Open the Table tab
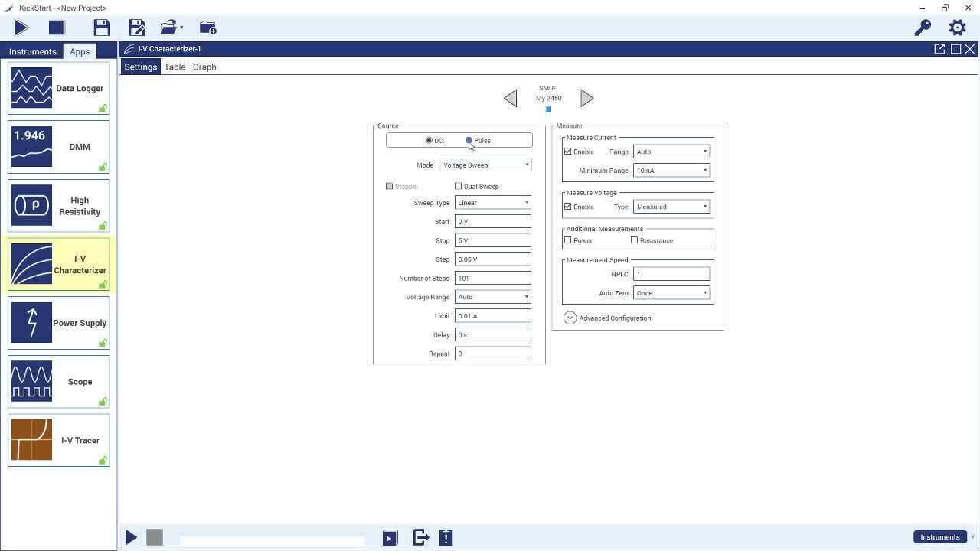 tap(174, 67)
